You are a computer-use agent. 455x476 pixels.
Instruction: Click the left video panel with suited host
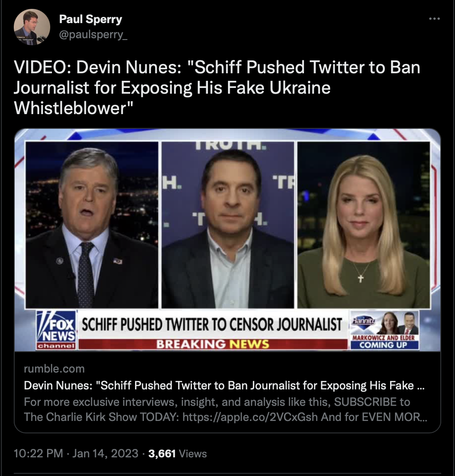(x=92, y=225)
